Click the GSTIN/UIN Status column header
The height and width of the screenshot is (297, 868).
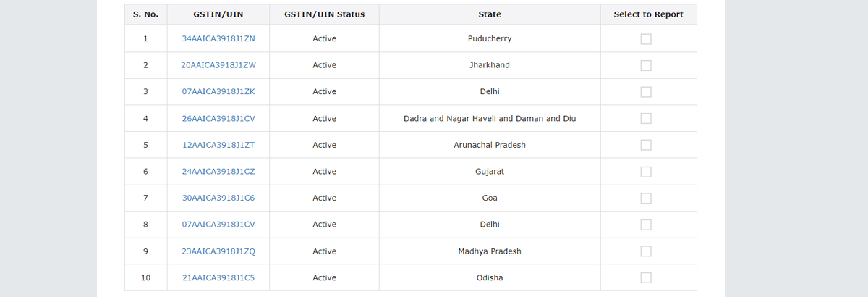pos(325,14)
